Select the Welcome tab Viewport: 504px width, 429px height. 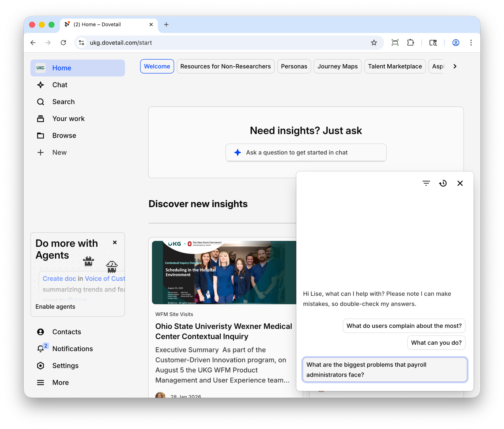(157, 66)
